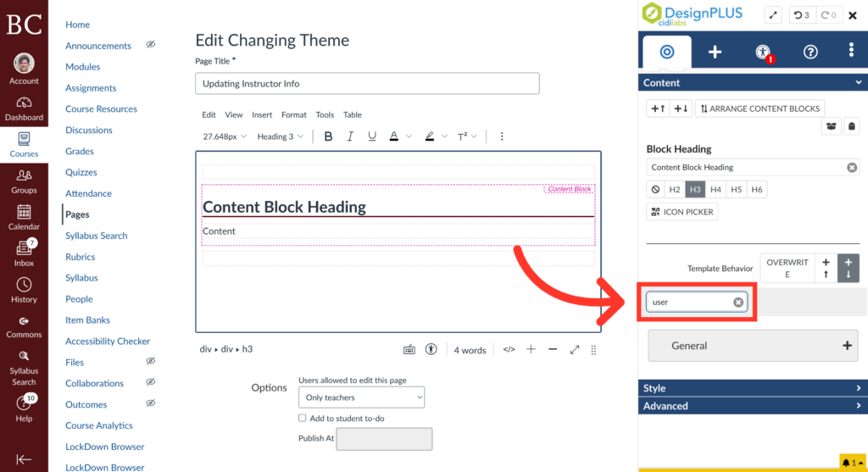This screenshot has height=472, width=868.
Task: Open Commons in global navigation
Action: pos(24,327)
